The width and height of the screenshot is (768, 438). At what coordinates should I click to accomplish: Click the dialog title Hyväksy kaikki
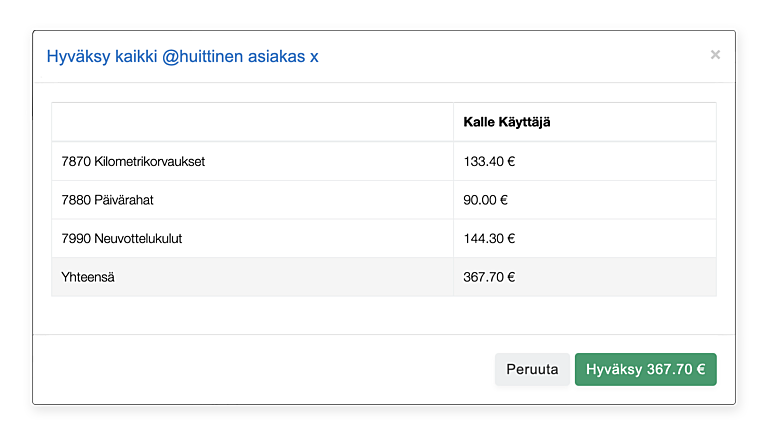click(x=101, y=56)
